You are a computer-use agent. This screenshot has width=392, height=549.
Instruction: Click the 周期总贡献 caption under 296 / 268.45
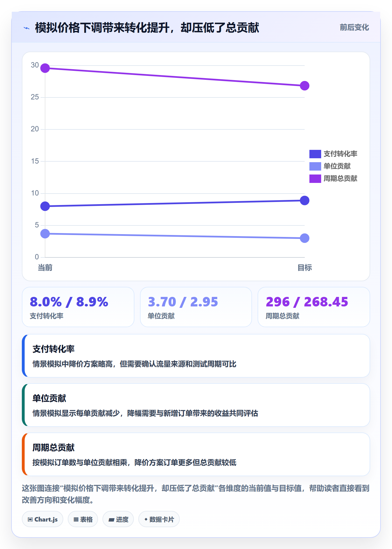pos(283,316)
